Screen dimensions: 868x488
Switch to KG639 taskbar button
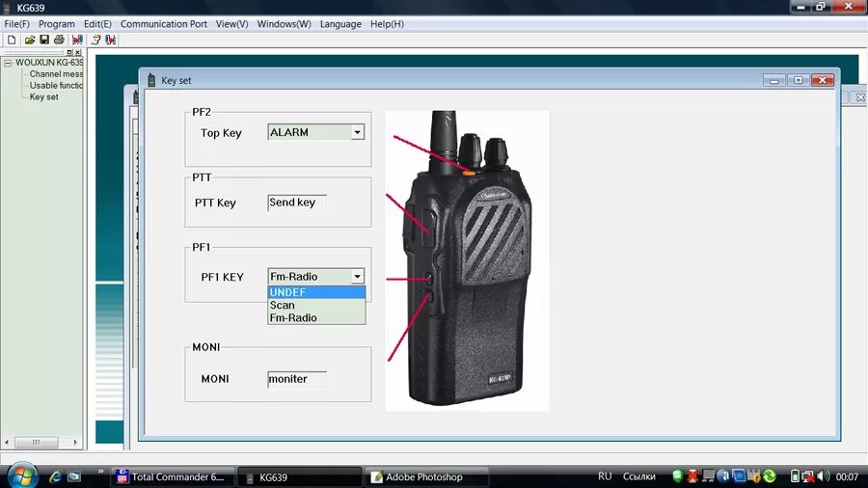coord(300,477)
